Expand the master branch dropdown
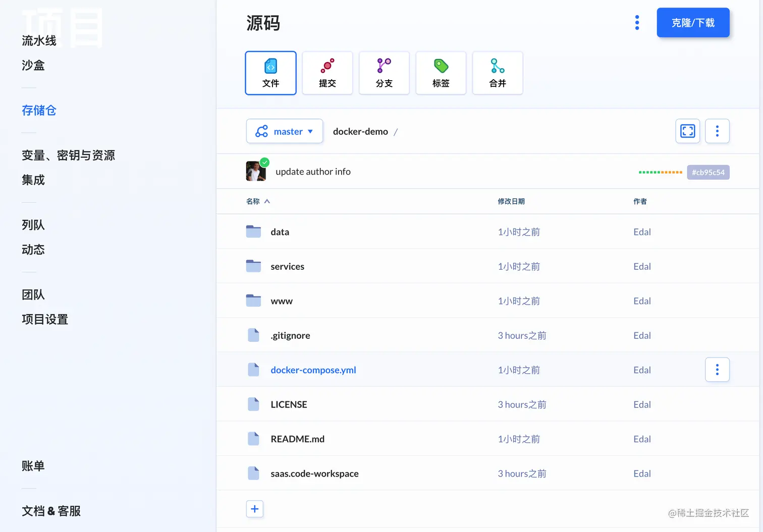 [x=285, y=131]
